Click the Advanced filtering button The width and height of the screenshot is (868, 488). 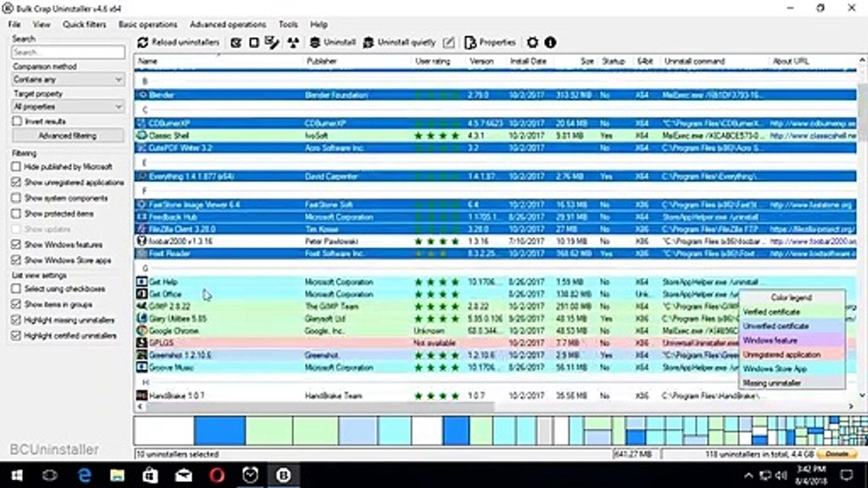[68, 136]
